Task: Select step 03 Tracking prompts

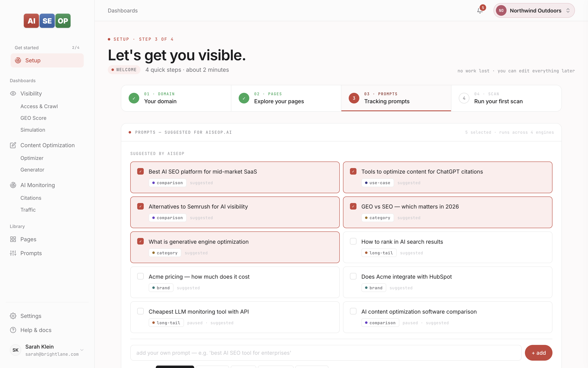Action: point(396,98)
